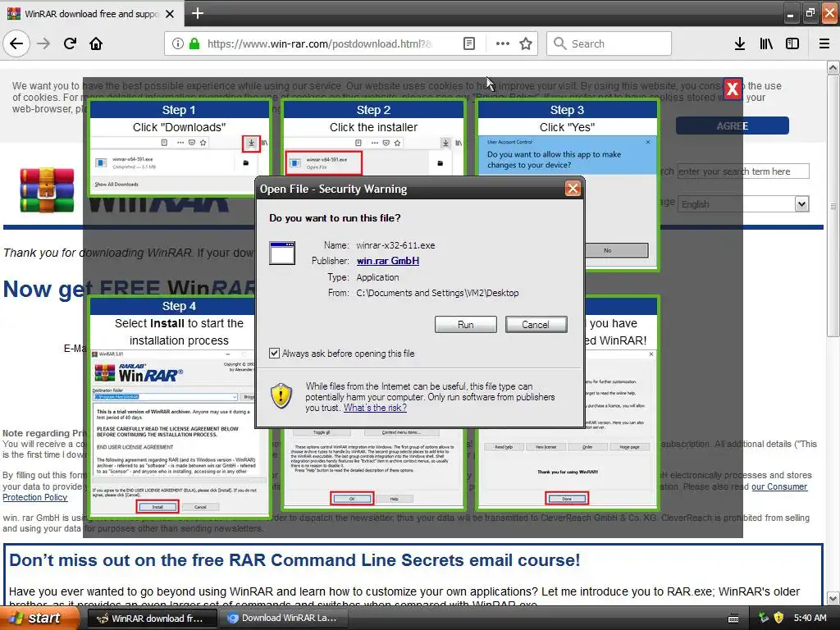This screenshot has height=630, width=840.
Task: Open a new browser tab
Action: tap(197, 13)
